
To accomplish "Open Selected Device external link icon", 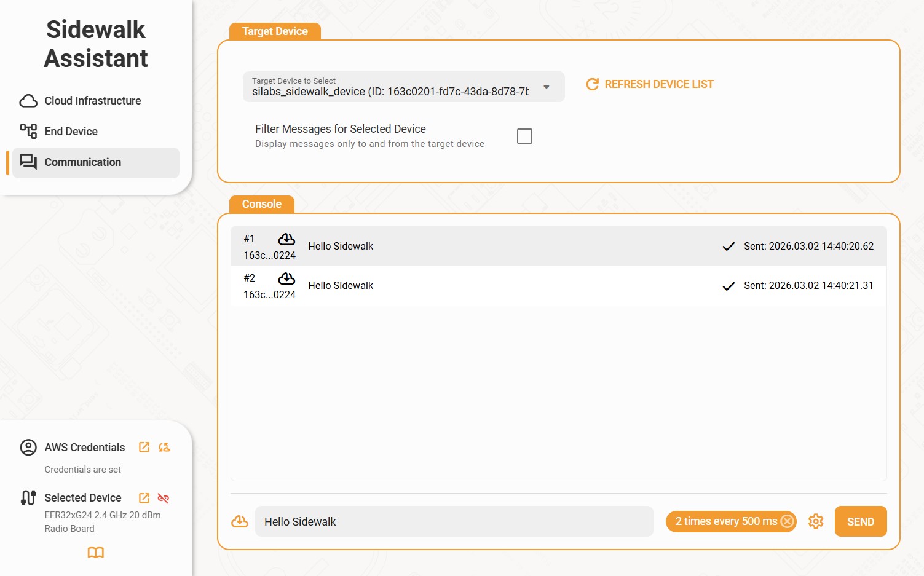I will 144,498.
